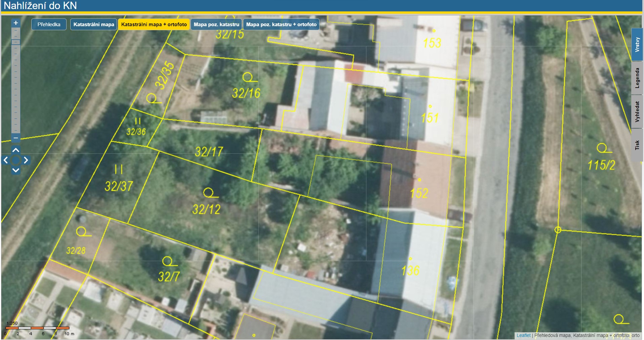This screenshot has width=644, height=340.
Task: Click parcel 32/16 on the map
Action: 246,93
